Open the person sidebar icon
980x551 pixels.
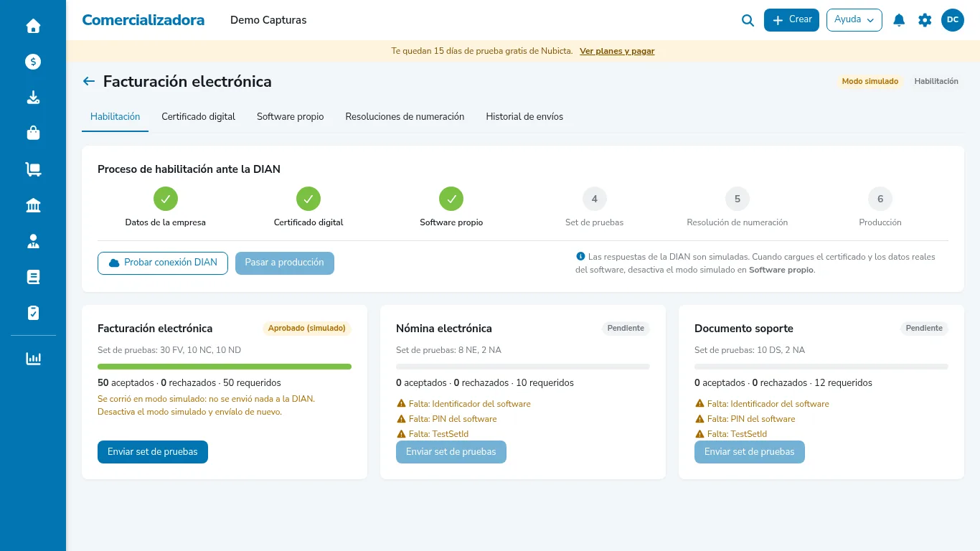33,241
